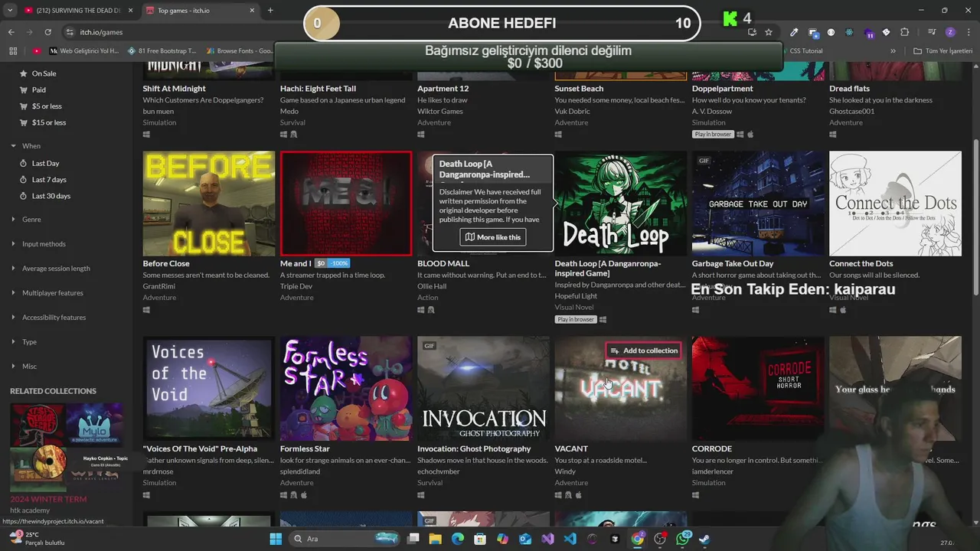
Task: Click the Windows taskbar Ara search box
Action: pyautogui.click(x=345, y=539)
